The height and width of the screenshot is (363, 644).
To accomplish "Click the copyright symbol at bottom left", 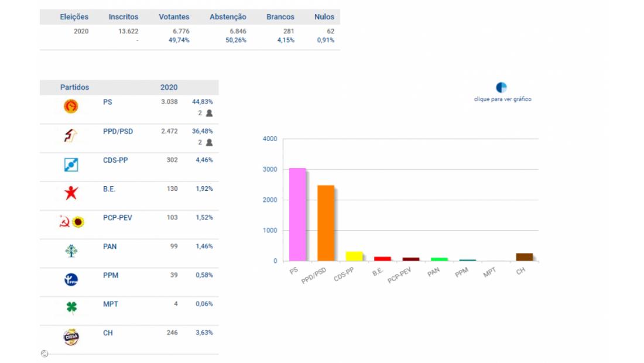I will [44, 354].
